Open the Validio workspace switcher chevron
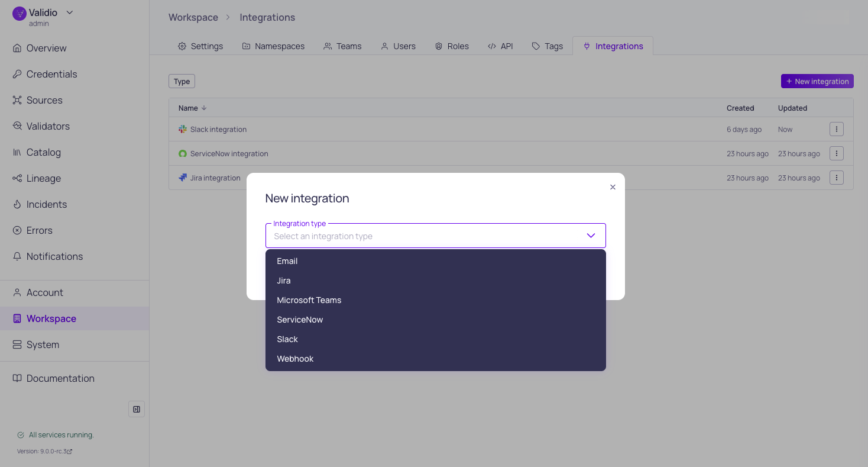Image resolution: width=868 pixels, height=467 pixels. pos(70,12)
